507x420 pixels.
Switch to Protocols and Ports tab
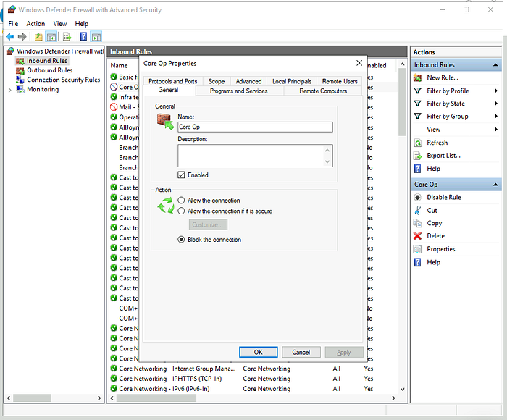pyautogui.click(x=172, y=82)
